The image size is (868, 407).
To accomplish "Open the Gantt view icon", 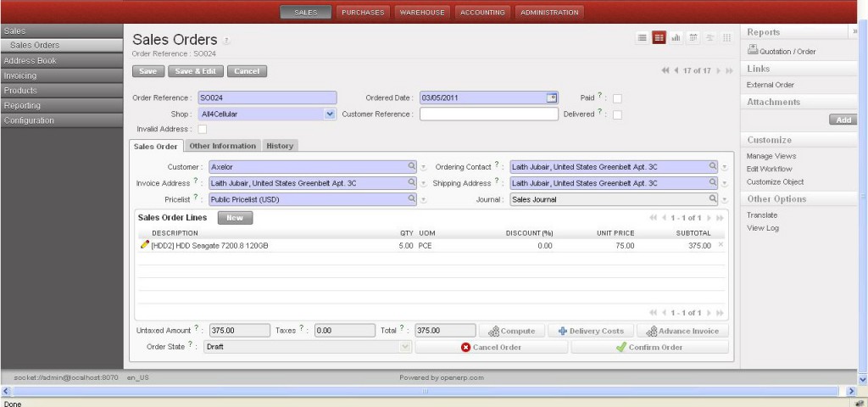I will tap(709, 37).
